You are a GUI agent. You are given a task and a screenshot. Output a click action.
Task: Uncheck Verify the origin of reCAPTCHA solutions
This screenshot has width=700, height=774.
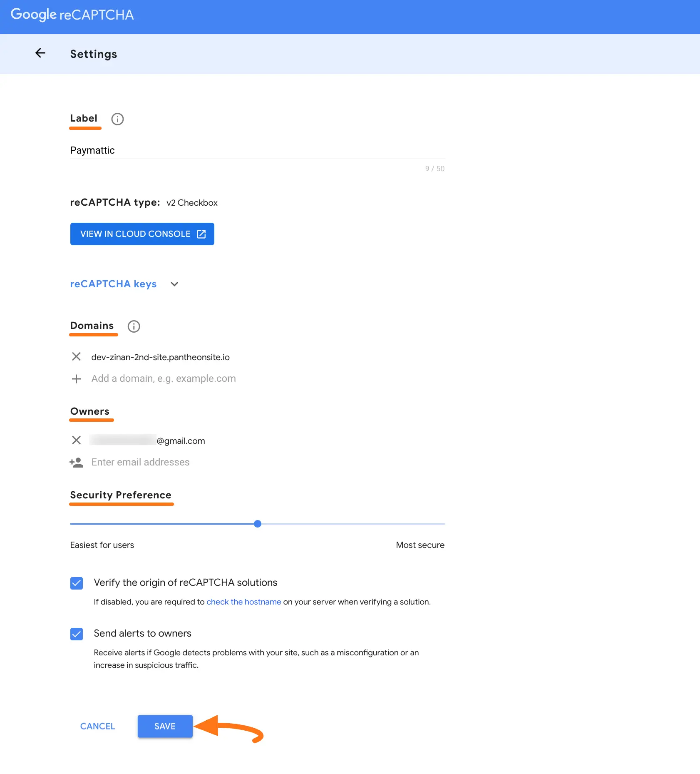click(77, 583)
